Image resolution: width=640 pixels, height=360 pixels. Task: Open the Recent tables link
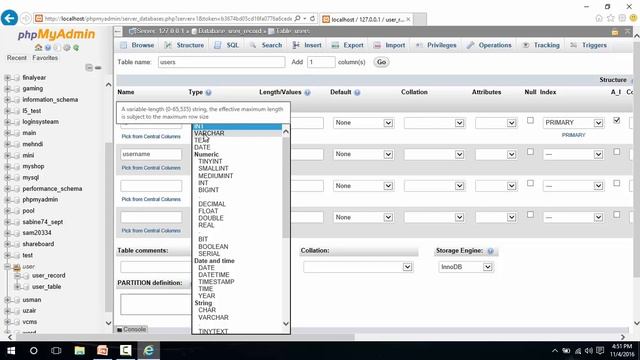pos(17,58)
